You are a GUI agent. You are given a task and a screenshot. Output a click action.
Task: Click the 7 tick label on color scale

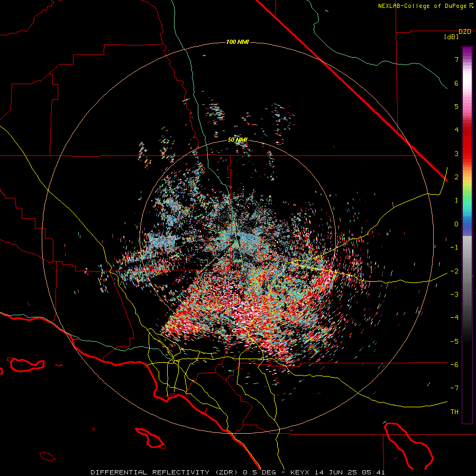[456, 59]
